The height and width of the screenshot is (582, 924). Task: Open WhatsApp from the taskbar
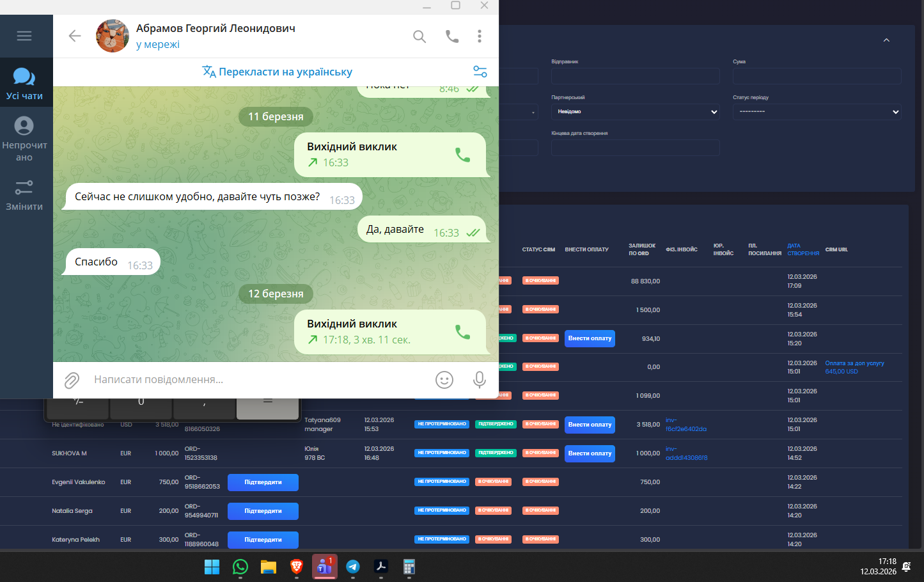pos(240,567)
